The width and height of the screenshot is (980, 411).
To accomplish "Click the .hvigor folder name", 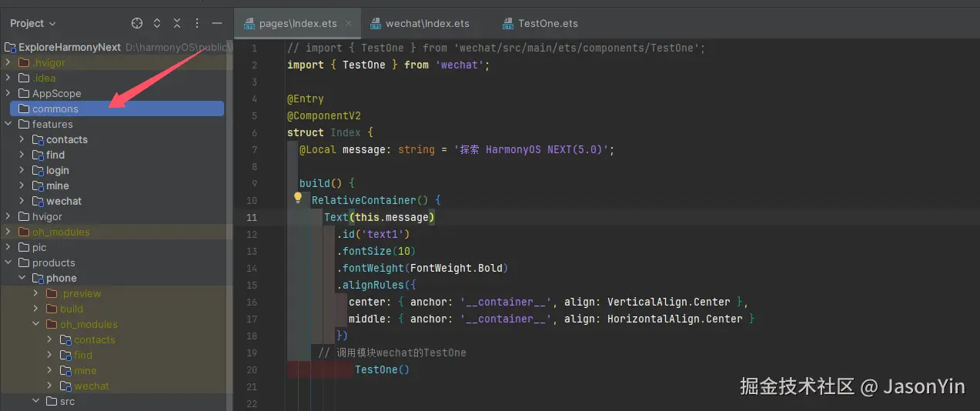I will coord(48,62).
